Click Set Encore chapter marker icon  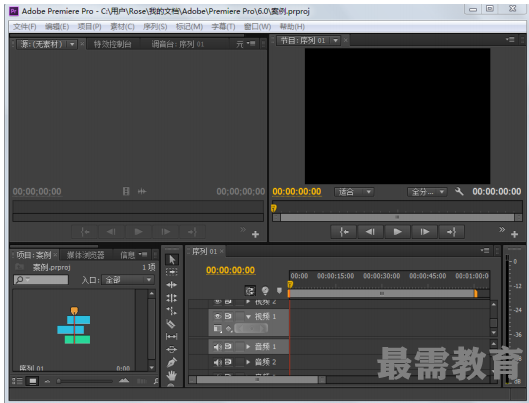265,290
